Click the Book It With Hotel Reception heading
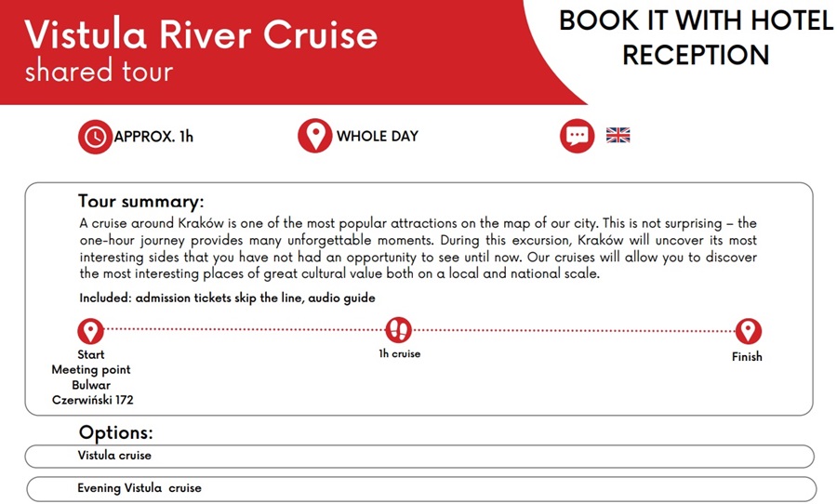The height and width of the screenshot is (504, 837). [696, 37]
